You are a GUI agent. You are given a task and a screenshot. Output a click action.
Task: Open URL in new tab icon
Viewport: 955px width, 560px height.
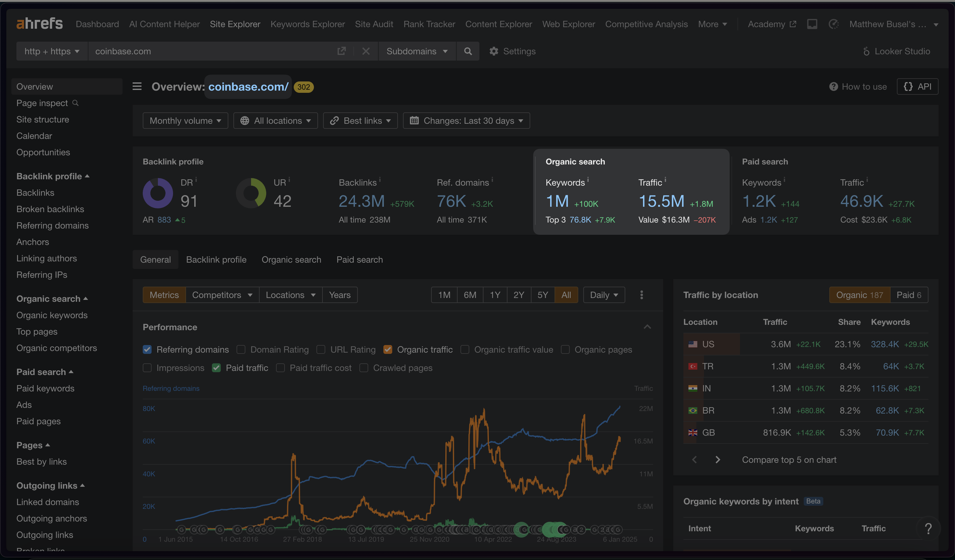pyautogui.click(x=341, y=51)
